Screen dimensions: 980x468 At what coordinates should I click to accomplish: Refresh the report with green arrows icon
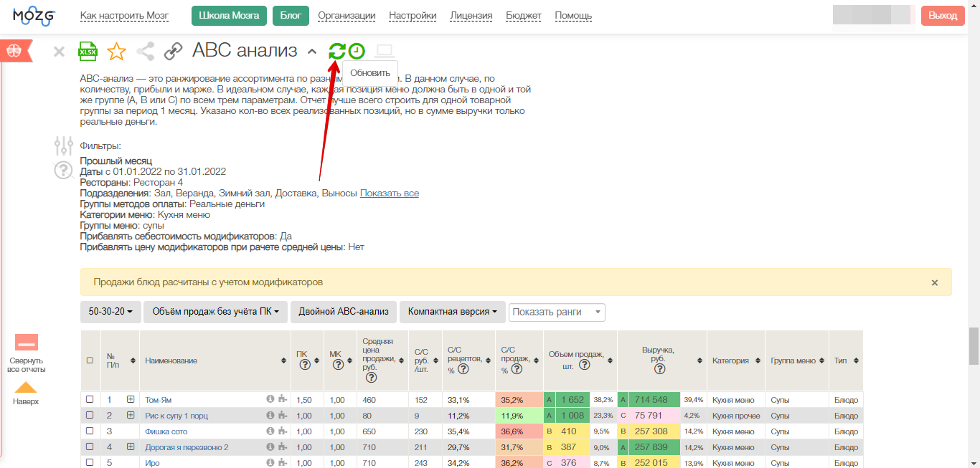(337, 51)
